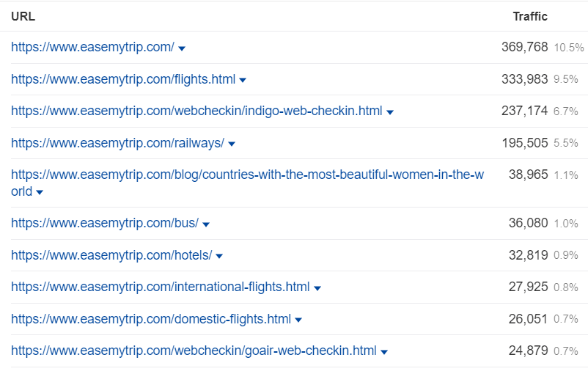Open the hotels page URL link
The width and height of the screenshot is (588, 374).
[111, 255]
